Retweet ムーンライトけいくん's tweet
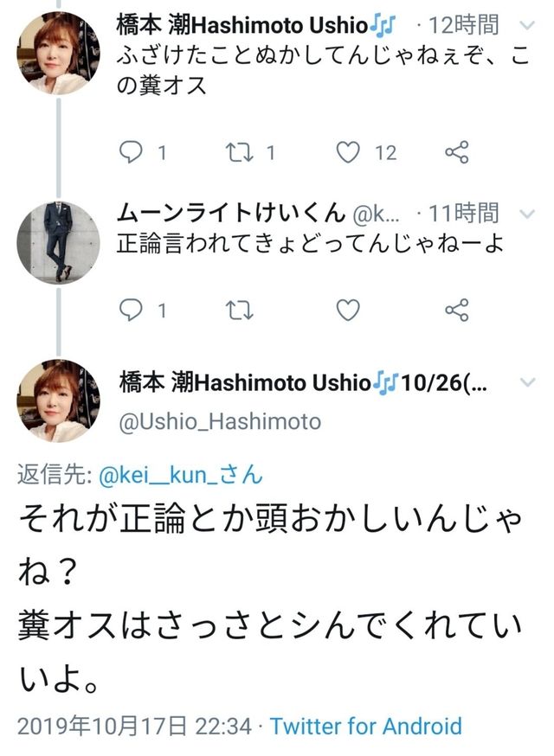Image resolution: width=554 pixels, height=756 pixels. [x=240, y=310]
